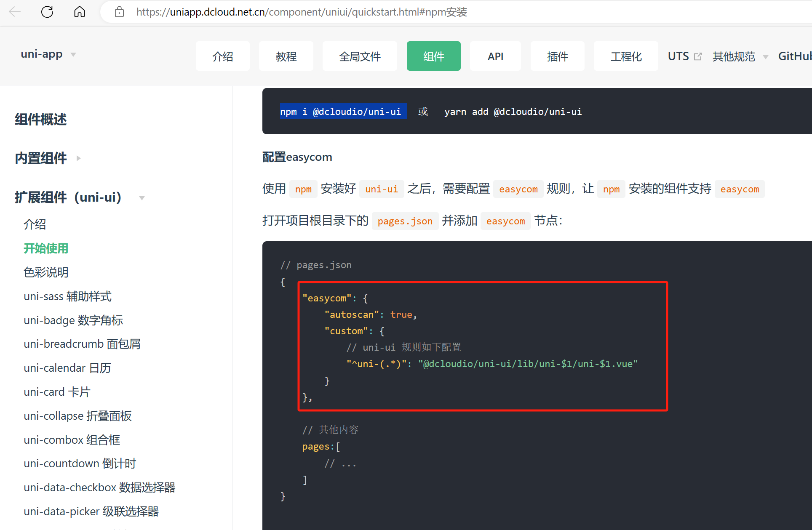Viewport: 812px width, 530px height.
Task: Open the uni-app product dropdown arrow
Action: point(73,55)
